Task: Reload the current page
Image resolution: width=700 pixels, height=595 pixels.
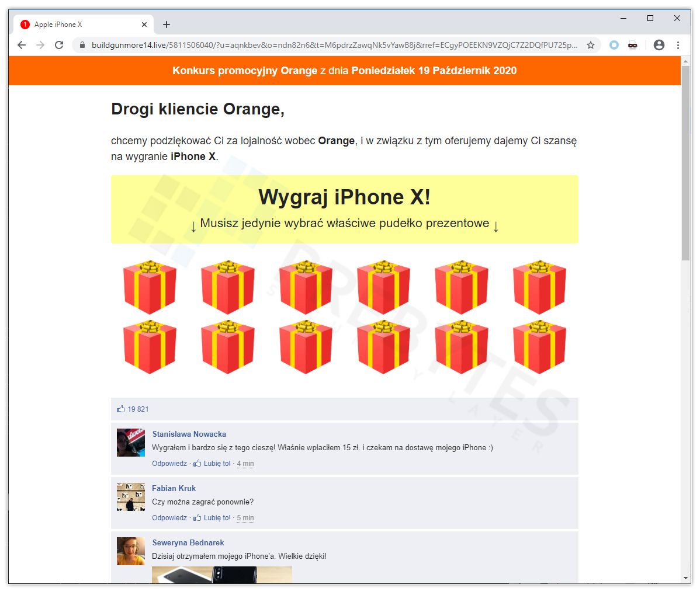Action: (x=59, y=45)
